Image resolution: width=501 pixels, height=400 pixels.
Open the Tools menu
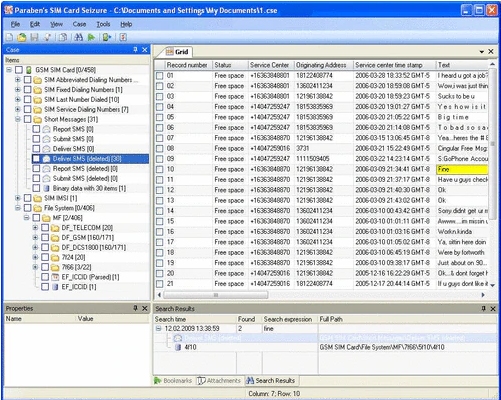coord(103,24)
